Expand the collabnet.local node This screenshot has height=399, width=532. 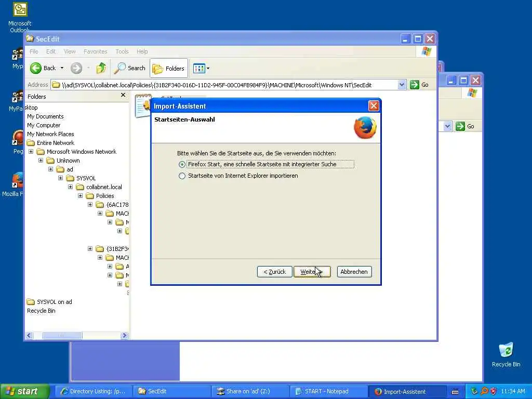coord(70,187)
